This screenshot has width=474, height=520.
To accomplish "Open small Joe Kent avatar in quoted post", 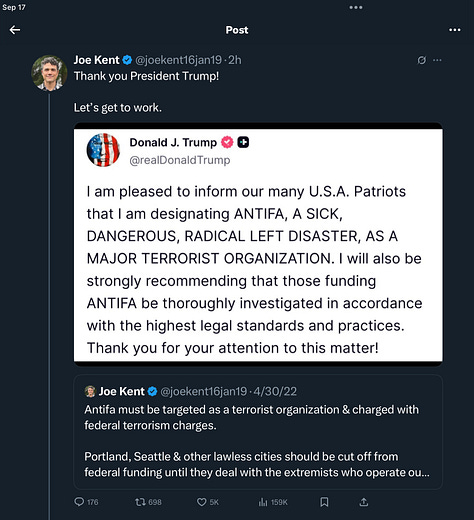I will (90, 391).
